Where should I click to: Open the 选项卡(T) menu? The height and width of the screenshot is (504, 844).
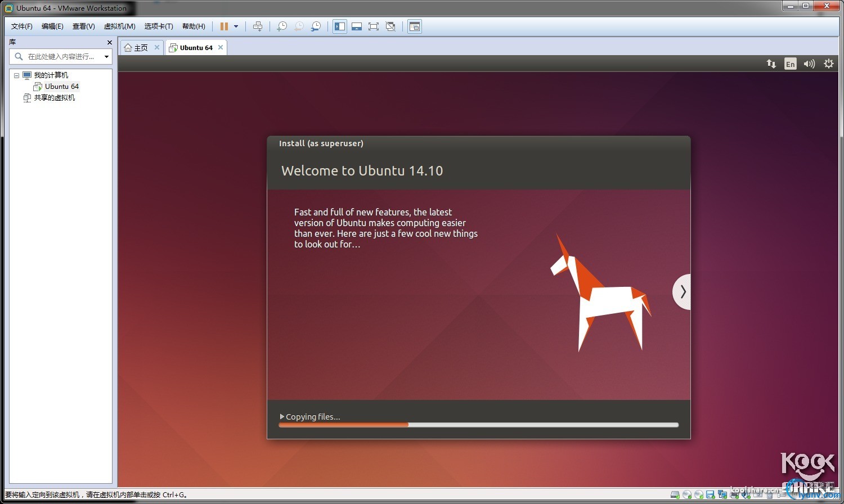click(x=159, y=26)
